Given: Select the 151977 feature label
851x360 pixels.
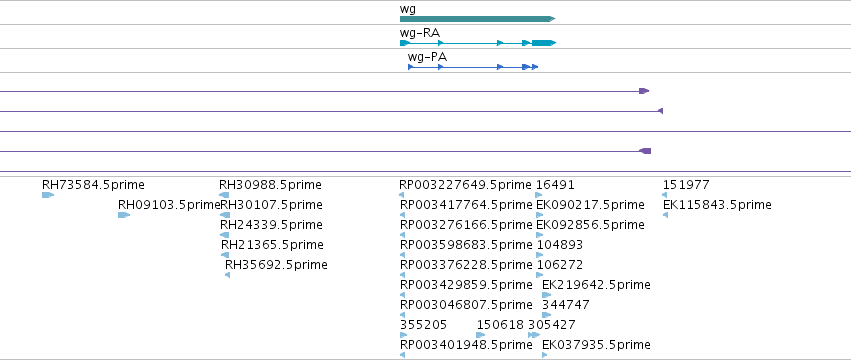Looking at the screenshot, I should click(686, 185).
